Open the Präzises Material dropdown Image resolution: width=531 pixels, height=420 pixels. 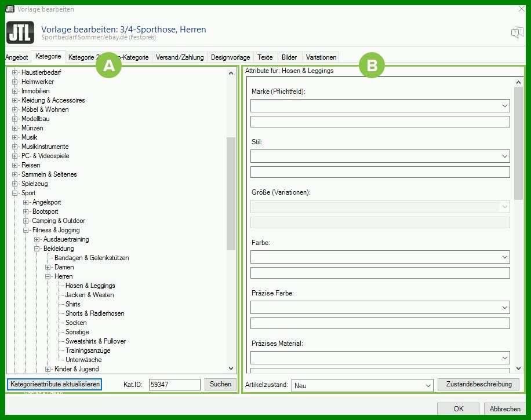point(504,358)
